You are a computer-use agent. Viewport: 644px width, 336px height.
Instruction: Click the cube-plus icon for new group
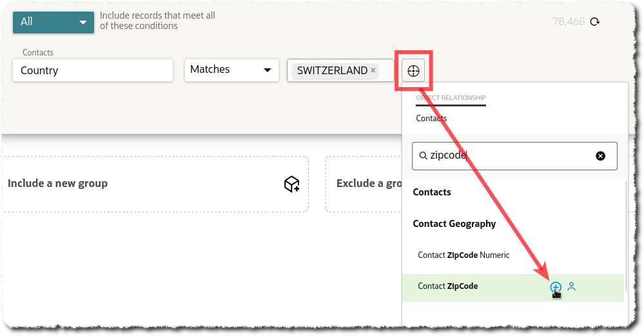[x=291, y=184]
